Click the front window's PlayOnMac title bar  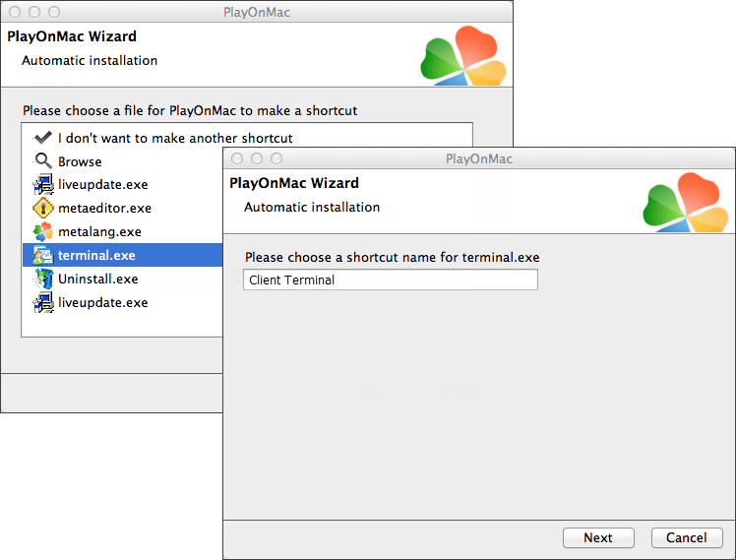[x=479, y=158]
